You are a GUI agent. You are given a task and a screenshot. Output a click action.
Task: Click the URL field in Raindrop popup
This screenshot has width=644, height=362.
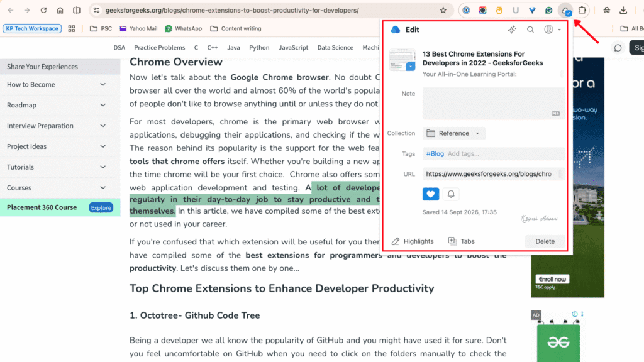pos(493,174)
